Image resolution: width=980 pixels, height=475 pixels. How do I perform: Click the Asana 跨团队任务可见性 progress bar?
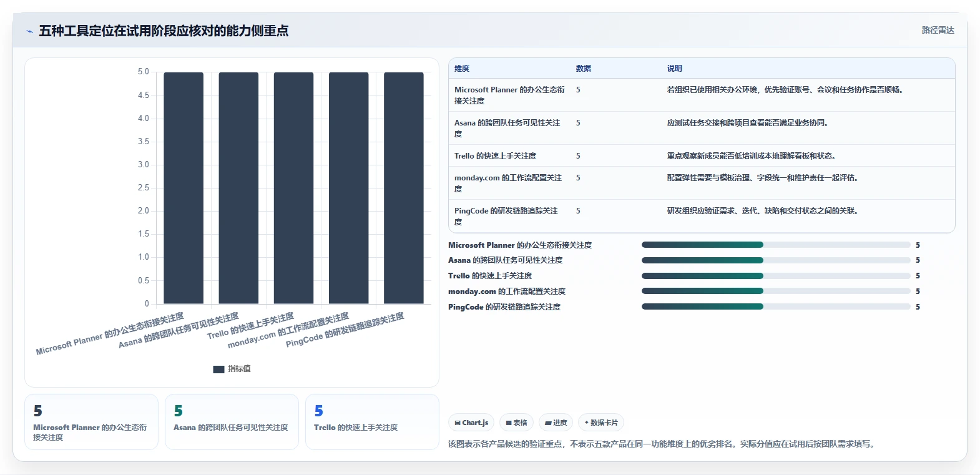pyautogui.click(x=776, y=260)
